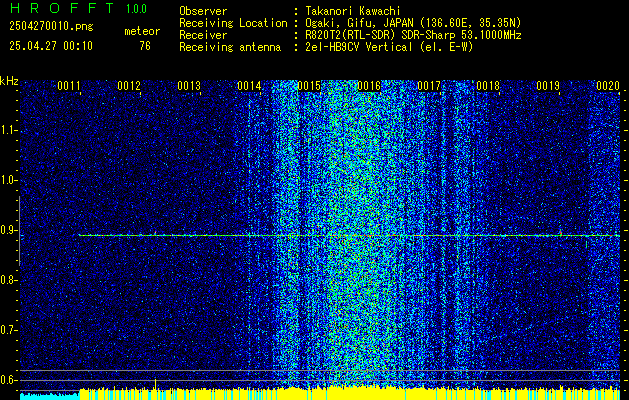The image size is (629, 400).
Task: Click time marker 0018
Action: (x=489, y=86)
